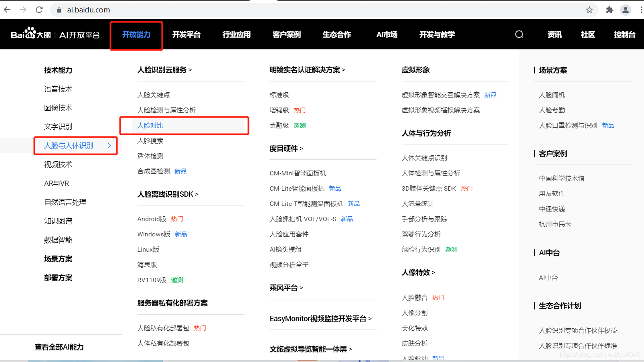Select 图像技术 in the left sidebar
The height and width of the screenshot is (362, 644).
point(58,108)
